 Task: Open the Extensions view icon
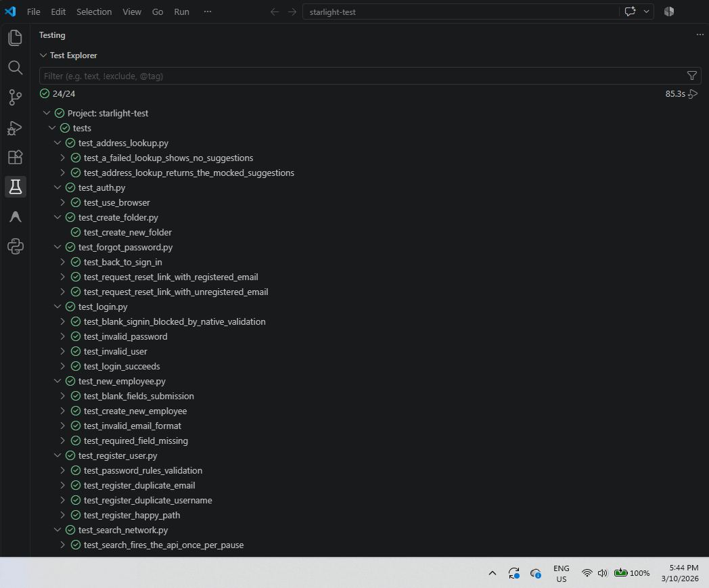16,157
